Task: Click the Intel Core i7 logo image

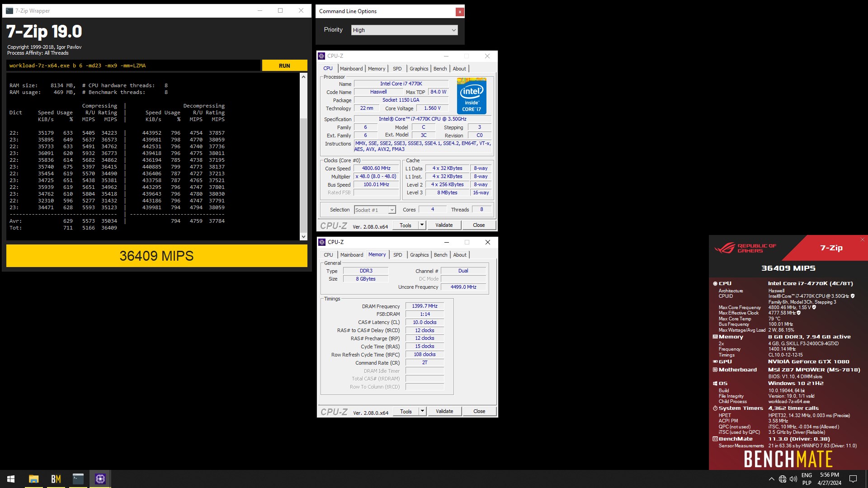Action: 472,96
